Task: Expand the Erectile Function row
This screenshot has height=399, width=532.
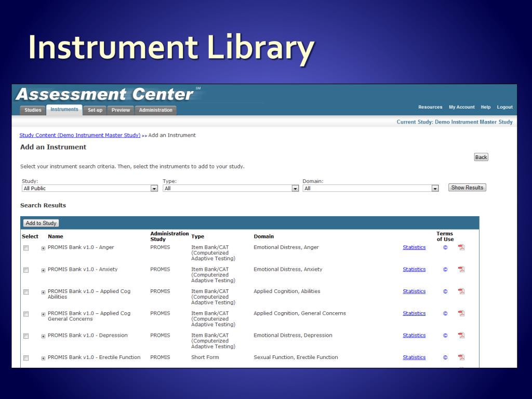Action: point(43,358)
